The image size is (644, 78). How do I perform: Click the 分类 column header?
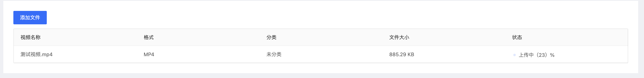click(x=271, y=37)
